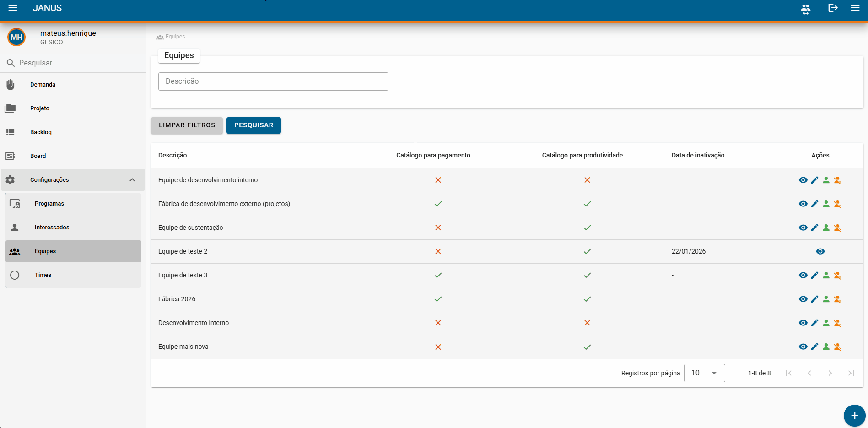View Desenvolvimento interno with eye icon
The height and width of the screenshot is (428, 868).
pos(803,323)
